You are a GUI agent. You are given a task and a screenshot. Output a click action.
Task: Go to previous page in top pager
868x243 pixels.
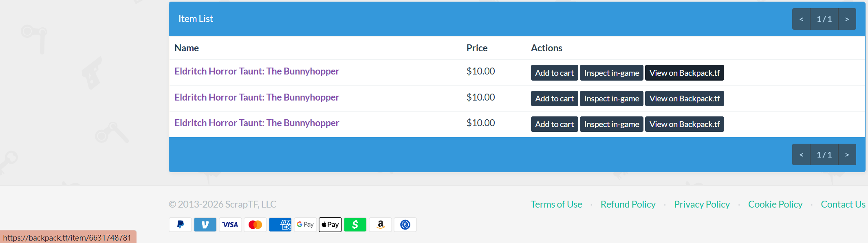pyautogui.click(x=801, y=19)
